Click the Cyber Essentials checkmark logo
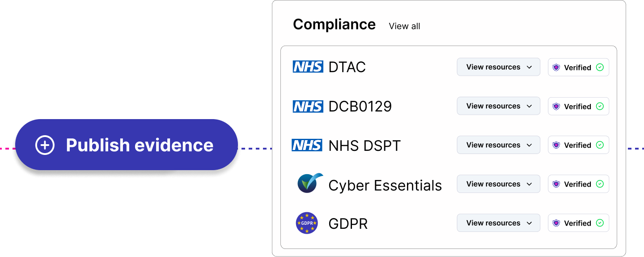 (310, 183)
